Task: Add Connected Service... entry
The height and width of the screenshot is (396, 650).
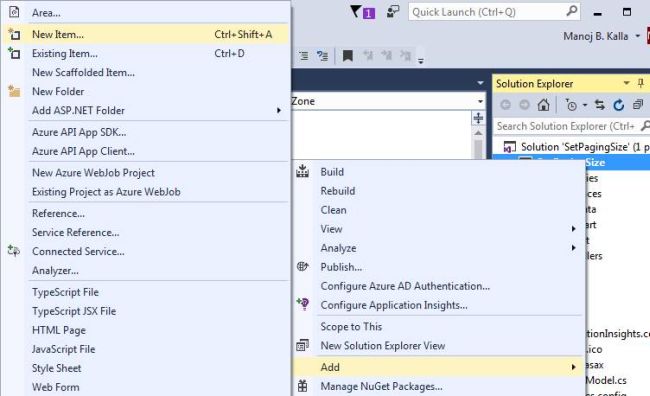Action: [145, 252]
